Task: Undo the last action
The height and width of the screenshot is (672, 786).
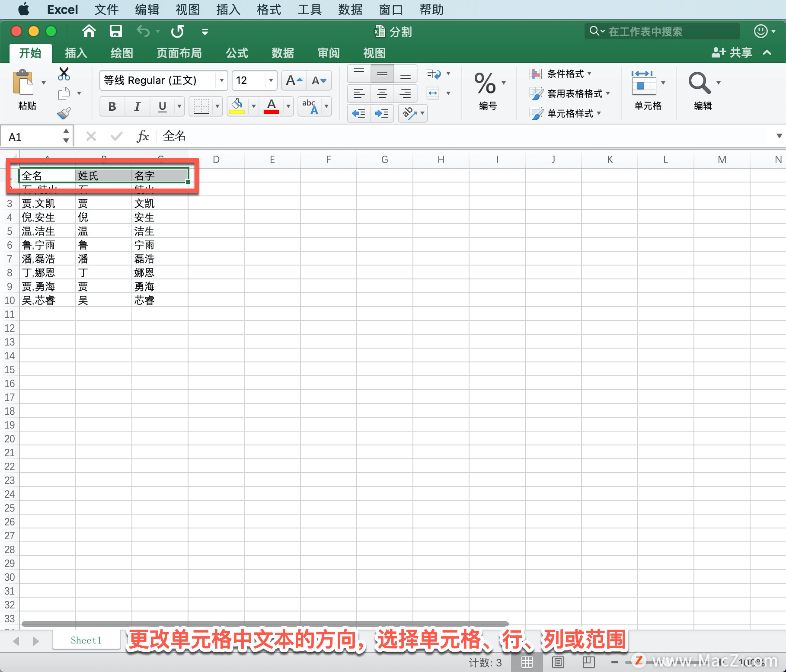Action: pyautogui.click(x=143, y=31)
